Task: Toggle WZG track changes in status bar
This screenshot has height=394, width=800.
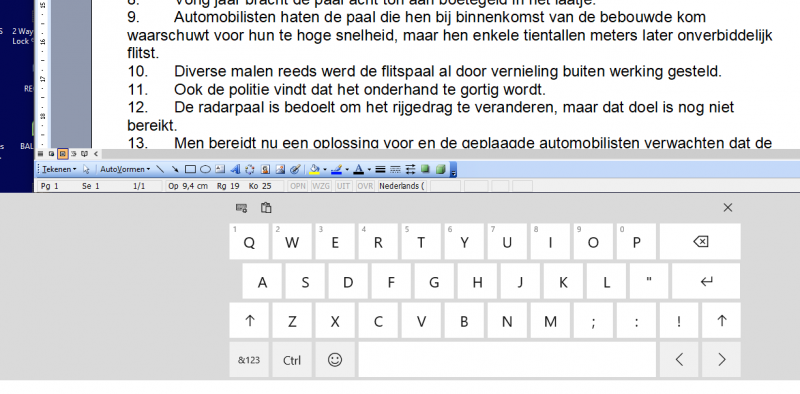Action: [x=320, y=186]
